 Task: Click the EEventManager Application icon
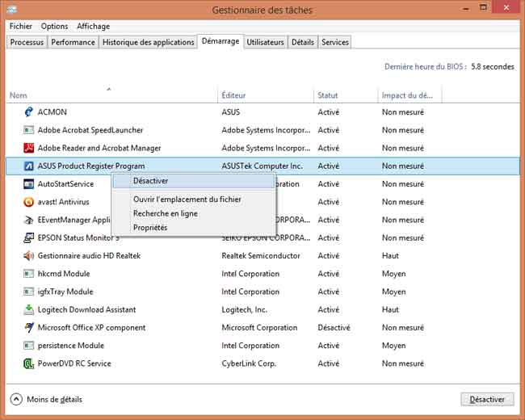point(29,220)
